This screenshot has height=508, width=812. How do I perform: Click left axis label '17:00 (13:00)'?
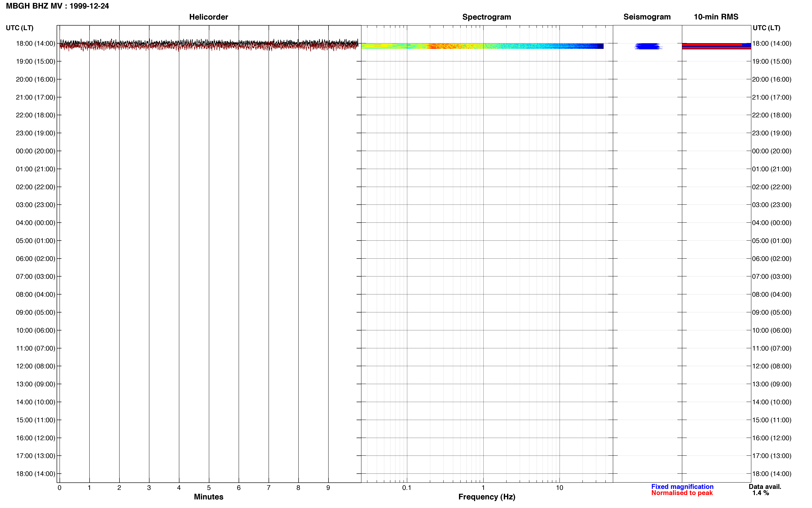tap(36, 456)
